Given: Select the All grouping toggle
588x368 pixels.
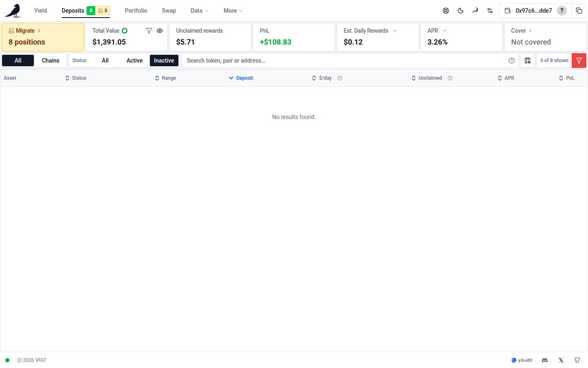Looking at the screenshot, I should tap(18, 61).
